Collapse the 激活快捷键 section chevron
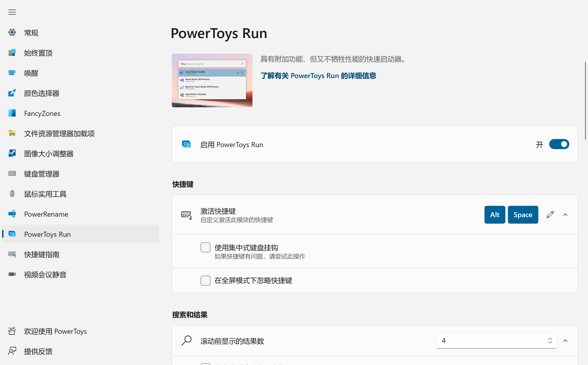Viewport: 588px width, 365px height. coord(565,215)
